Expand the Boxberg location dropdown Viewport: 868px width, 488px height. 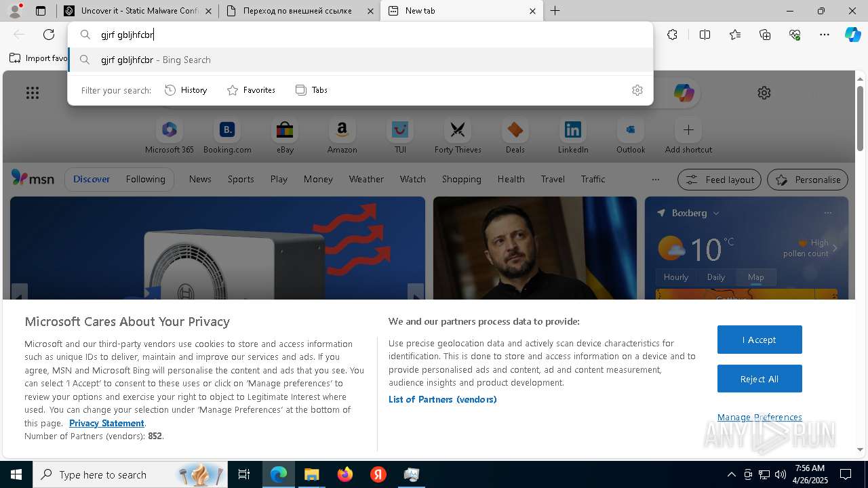tap(715, 213)
